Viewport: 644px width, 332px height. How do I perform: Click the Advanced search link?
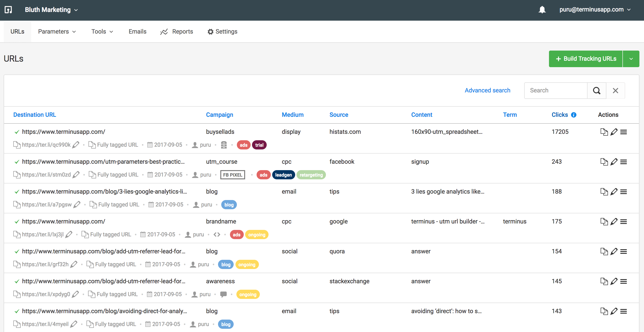click(x=487, y=90)
